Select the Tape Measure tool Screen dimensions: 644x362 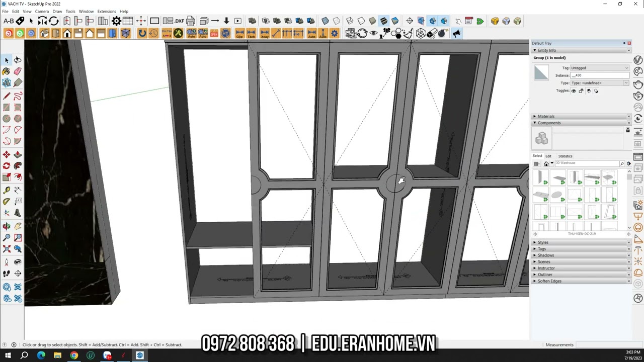pos(7,190)
